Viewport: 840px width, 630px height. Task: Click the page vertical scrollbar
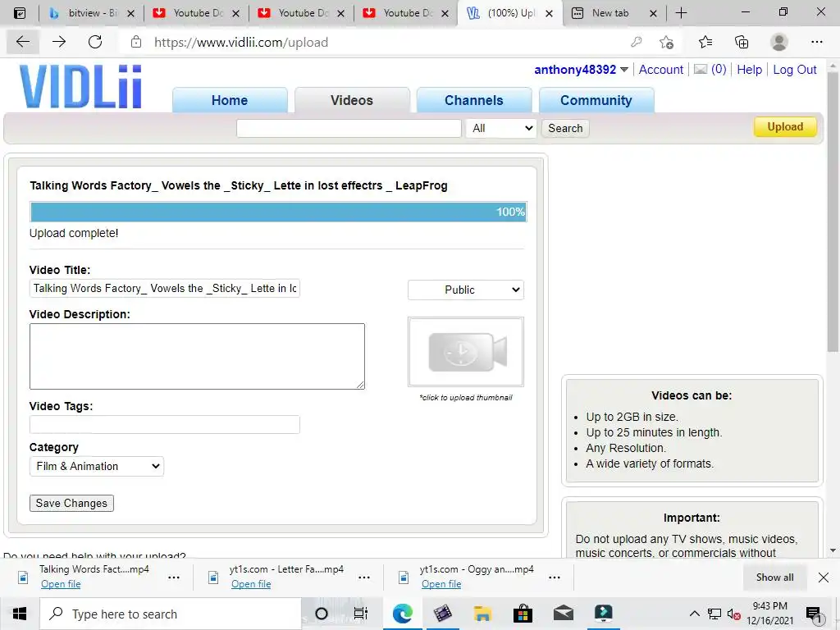pyautogui.click(x=833, y=212)
